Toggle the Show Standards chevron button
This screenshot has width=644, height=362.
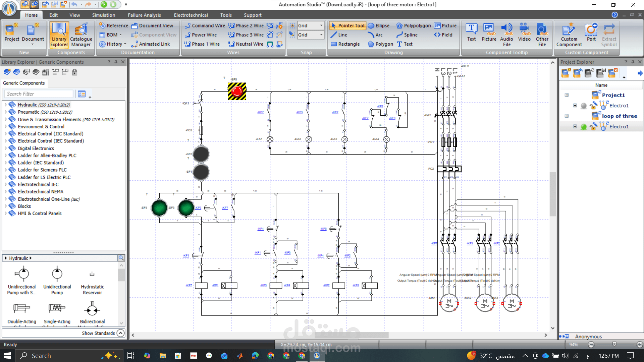point(120,333)
